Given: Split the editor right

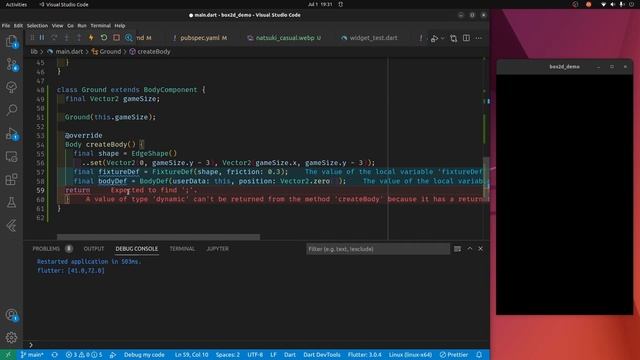Looking at the screenshot, I should tap(466, 38).
